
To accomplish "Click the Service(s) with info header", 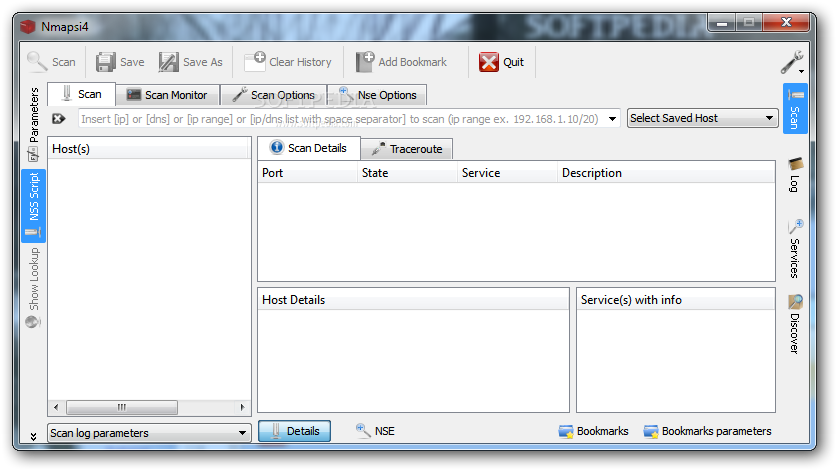I will (x=675, y=300).
